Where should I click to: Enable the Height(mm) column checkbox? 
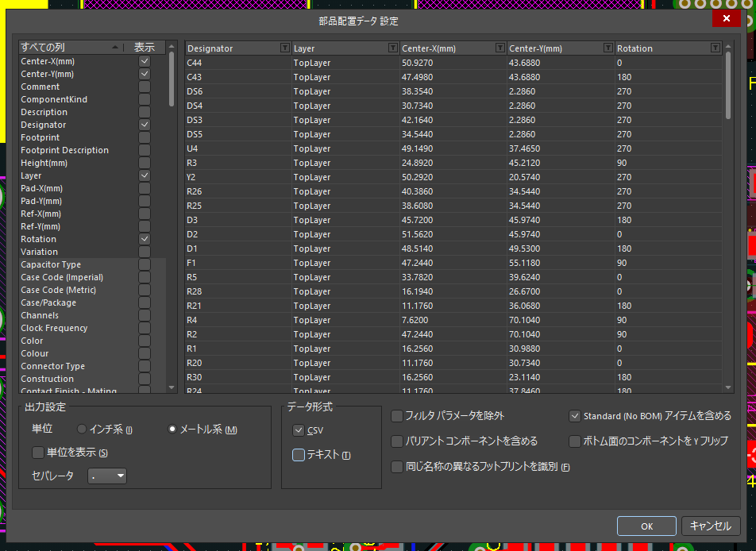145,163
